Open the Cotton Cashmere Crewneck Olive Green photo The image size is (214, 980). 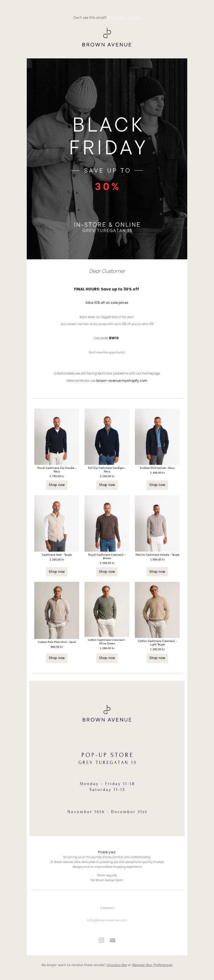pos(107,609)
